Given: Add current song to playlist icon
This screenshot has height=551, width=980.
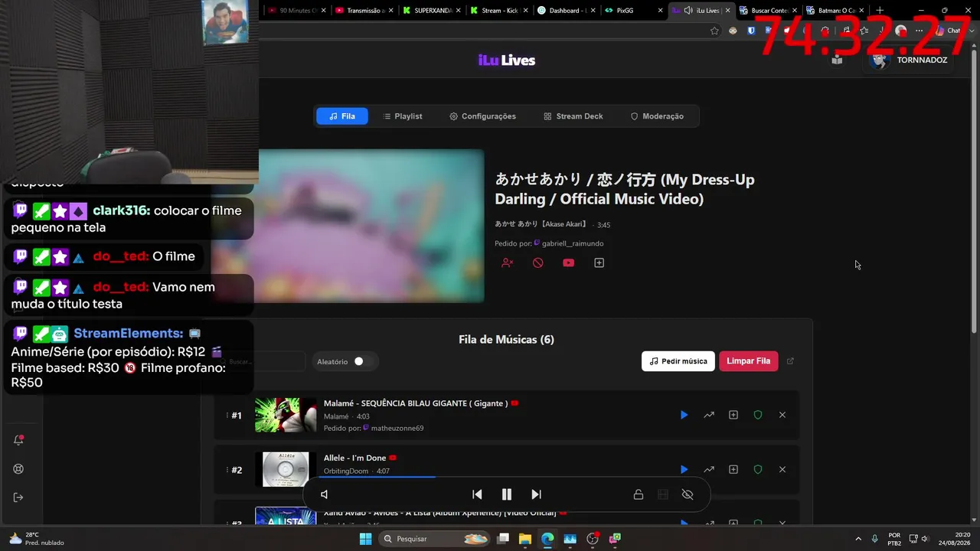Looking at the screenshot, I should click(x=599, y=262).
